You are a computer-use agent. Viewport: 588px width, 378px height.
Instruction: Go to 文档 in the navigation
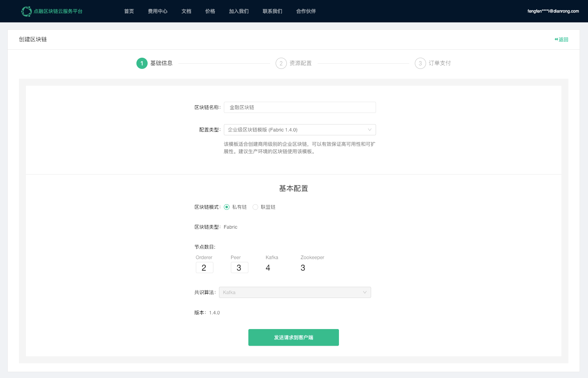point(186,11)
